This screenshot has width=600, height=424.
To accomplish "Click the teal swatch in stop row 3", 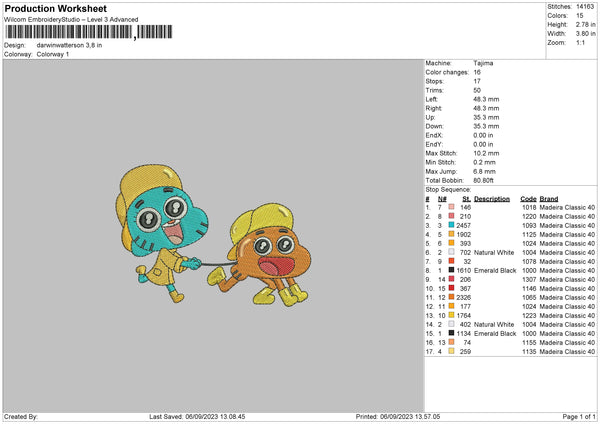I will [452, 225].
